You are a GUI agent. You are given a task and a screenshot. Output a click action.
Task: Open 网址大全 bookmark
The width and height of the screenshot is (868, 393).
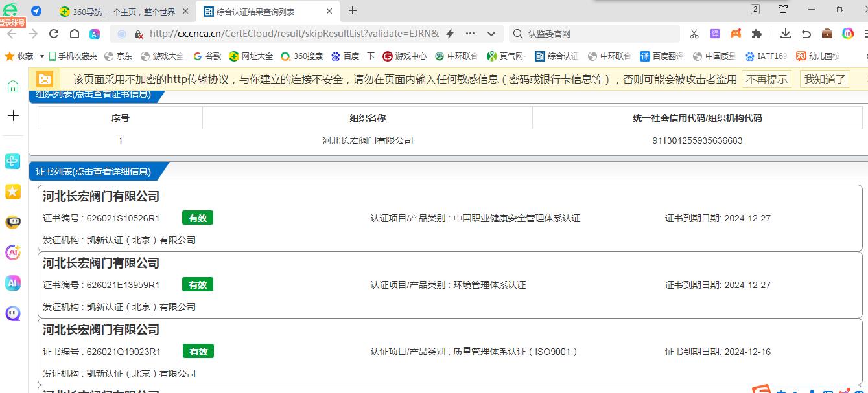tap(251, 56)
